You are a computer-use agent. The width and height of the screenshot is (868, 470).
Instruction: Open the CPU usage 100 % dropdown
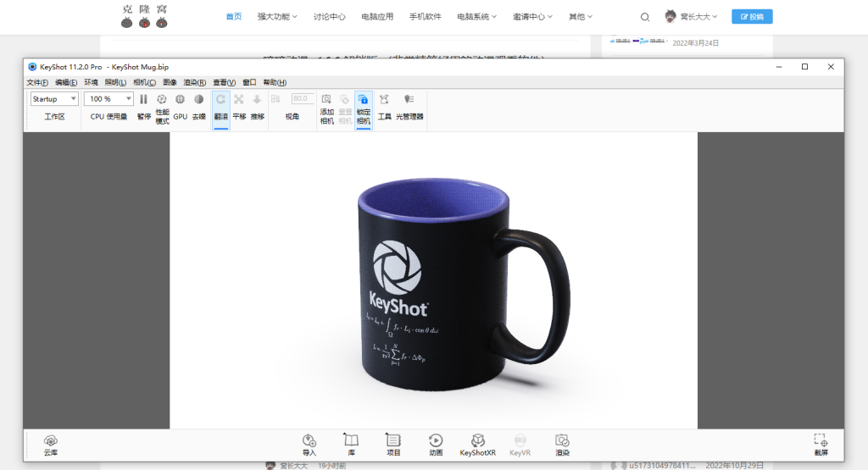click(108, 99)
